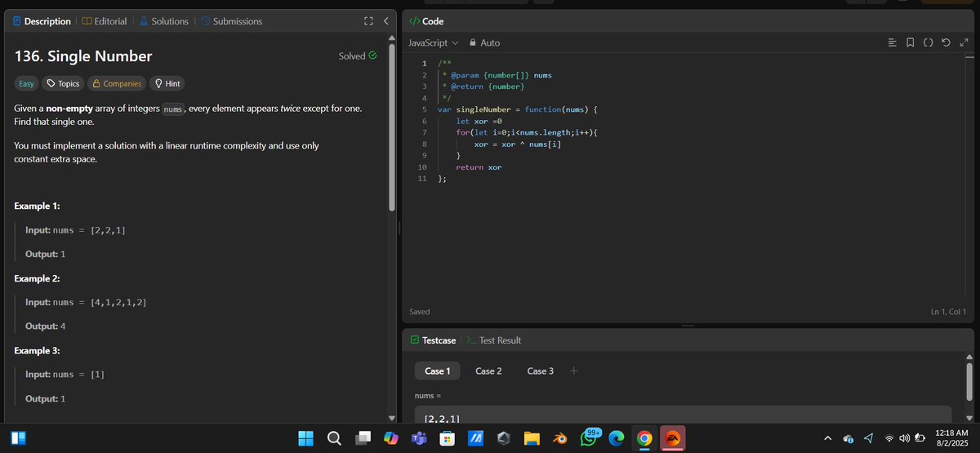980x453 pixels.
Task: Open the Companies tag
Action: pyautogui.click(x=117, y=83)
